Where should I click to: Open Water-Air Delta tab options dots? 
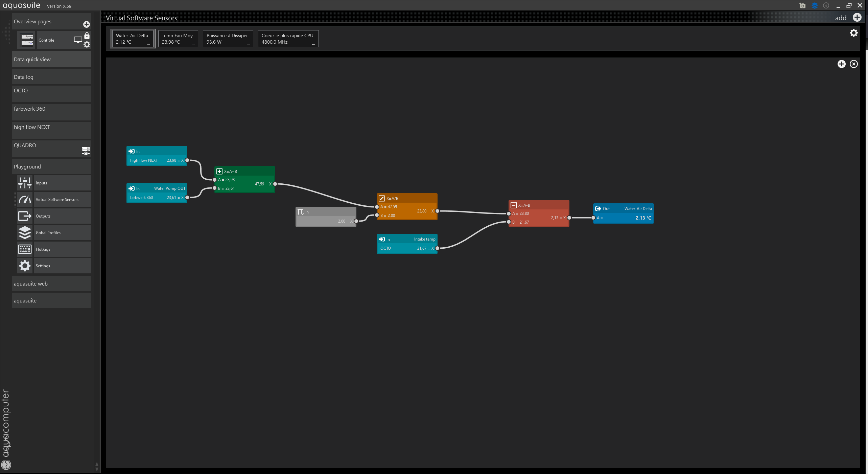pos(148,44)
